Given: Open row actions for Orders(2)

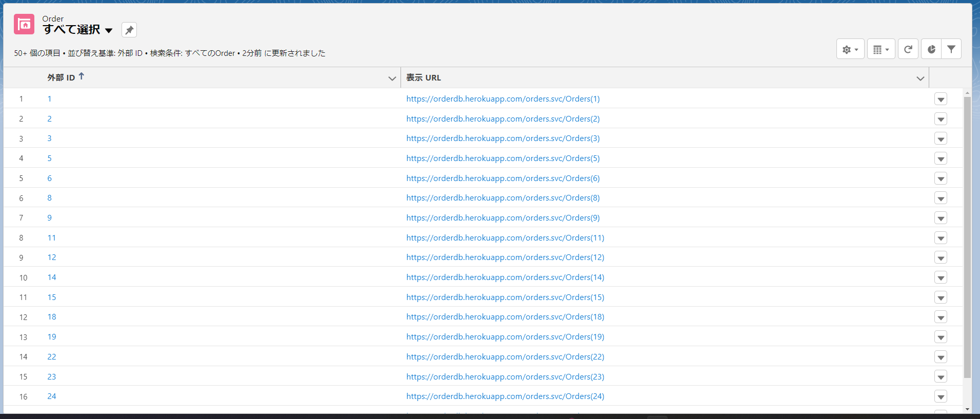Looking at the screenshot, I should click(941, 119).
